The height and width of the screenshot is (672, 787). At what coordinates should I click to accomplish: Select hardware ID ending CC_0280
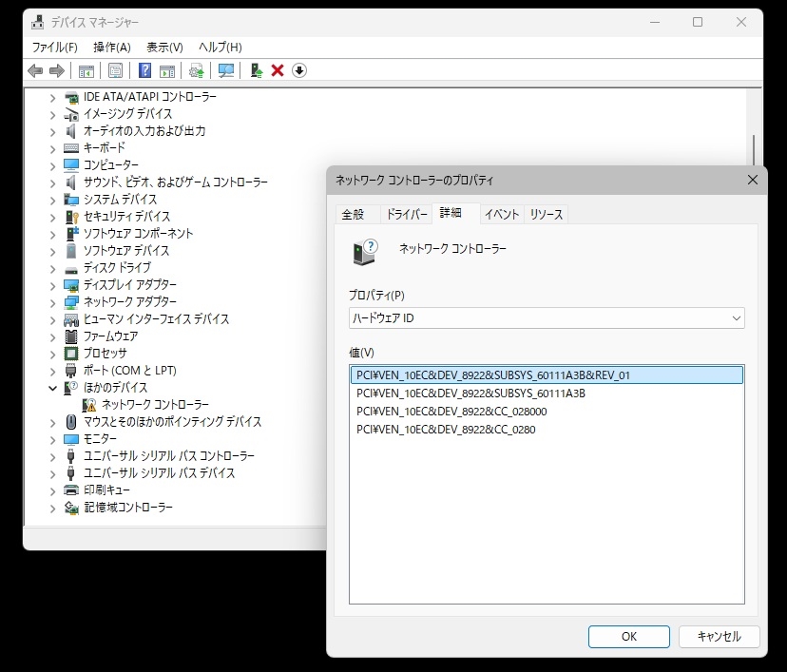[x=547, y=429]
